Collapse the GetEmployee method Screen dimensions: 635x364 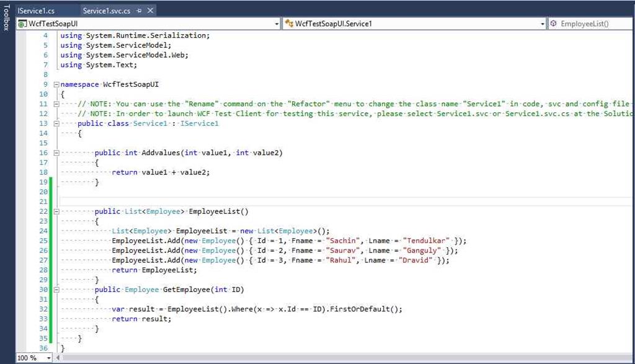[x=56, y=289]
